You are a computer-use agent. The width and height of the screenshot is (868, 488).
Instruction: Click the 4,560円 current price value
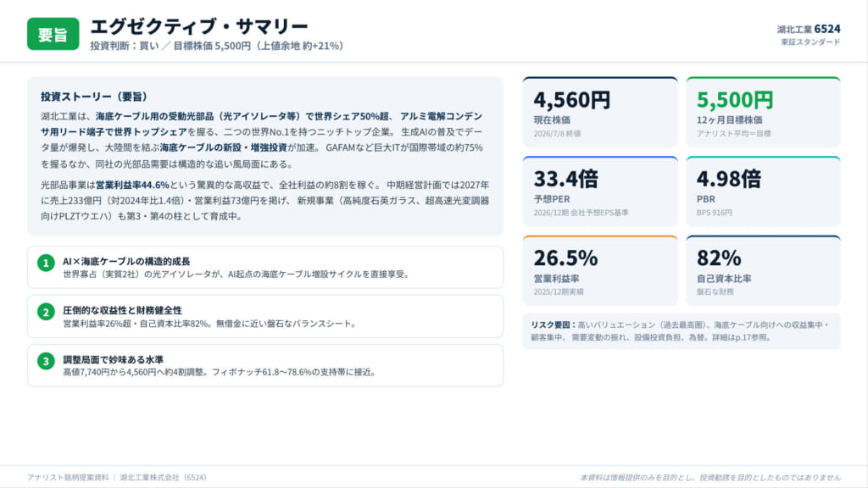point(572,100)
